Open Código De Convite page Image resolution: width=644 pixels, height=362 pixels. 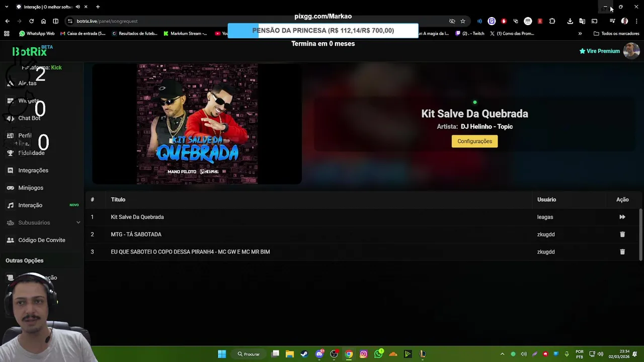pyautogui.click(x=42, y=240)
